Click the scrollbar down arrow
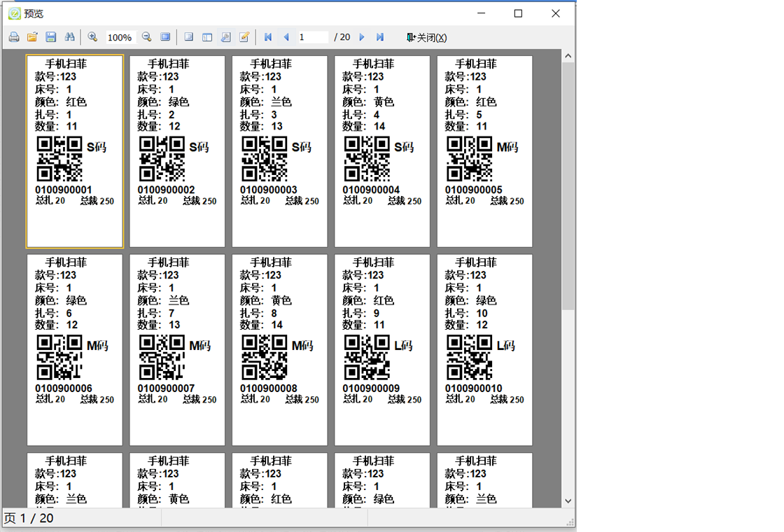The width and height of the screenshot is (784, 532). pyautogui.click(x=568, y=501)
